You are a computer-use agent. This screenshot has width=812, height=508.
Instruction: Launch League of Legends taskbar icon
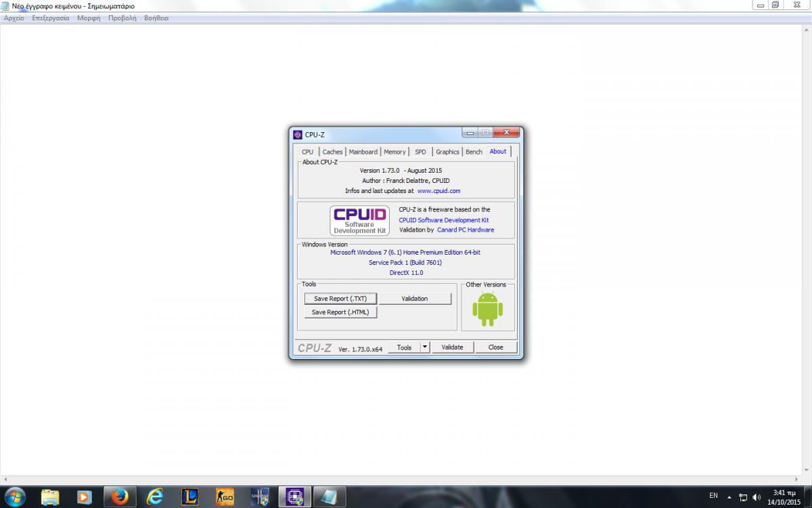click(x=190, y=497)
